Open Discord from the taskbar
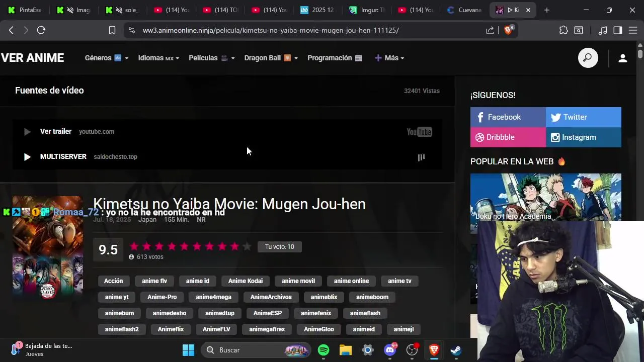The height and width of the screenshot is (362, 644). pyautogui.click(x=390, y=350)
